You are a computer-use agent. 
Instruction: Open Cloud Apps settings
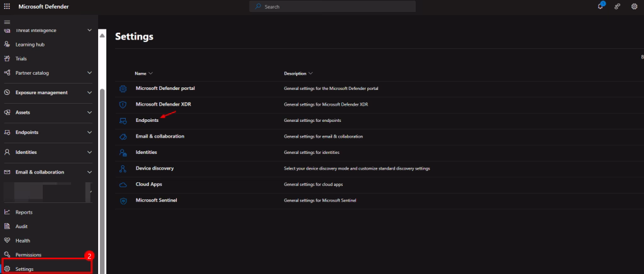click(x=148, y=184)
